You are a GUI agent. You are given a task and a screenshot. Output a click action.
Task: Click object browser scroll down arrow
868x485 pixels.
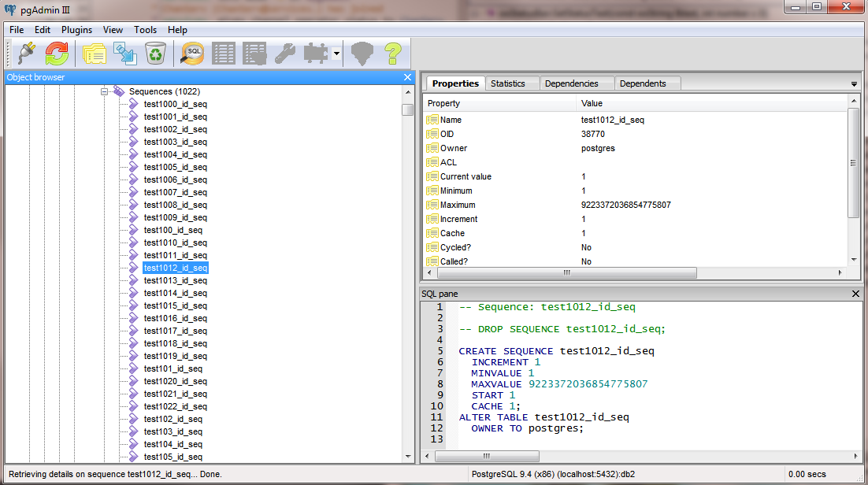[408, 457]
